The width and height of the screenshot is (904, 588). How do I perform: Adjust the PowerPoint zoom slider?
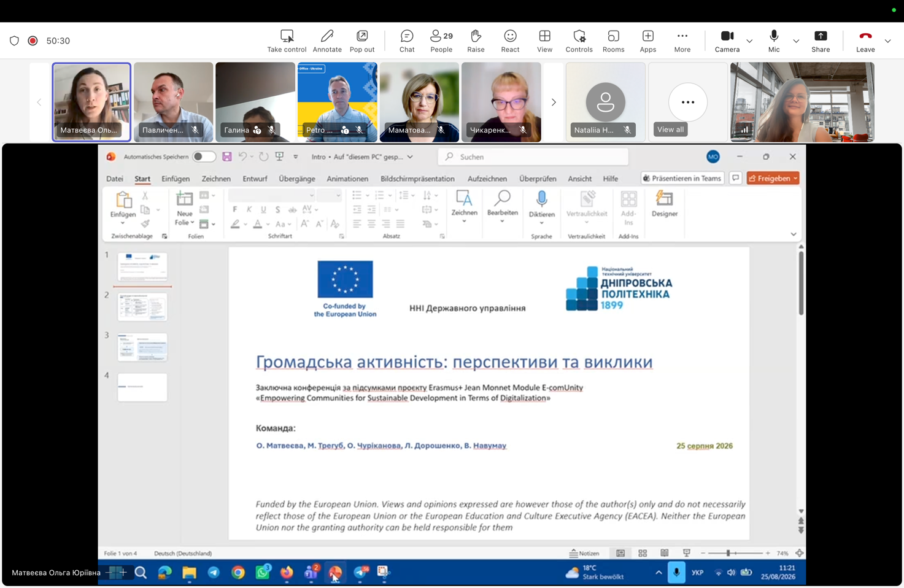click(735, 553)
